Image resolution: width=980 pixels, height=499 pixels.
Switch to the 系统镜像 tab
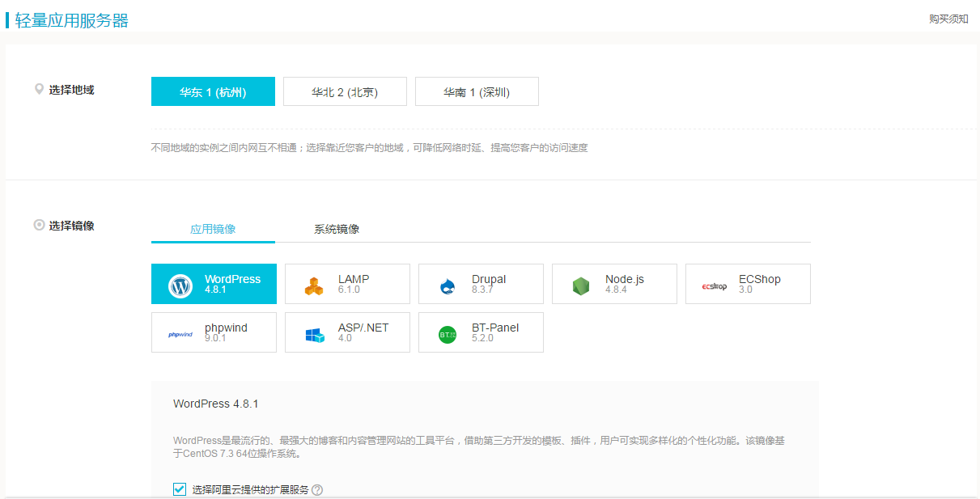point(337,229)
